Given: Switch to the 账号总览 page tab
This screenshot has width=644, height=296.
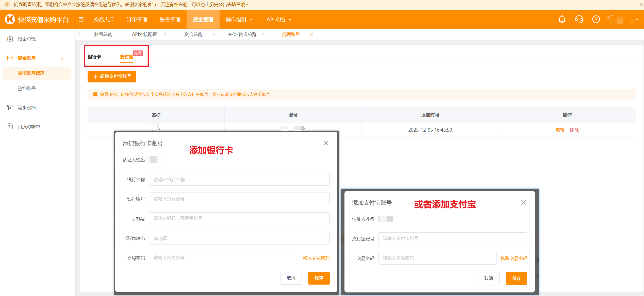Looking at the screenshot, I should pyautogui.click(x=103, y=34).
